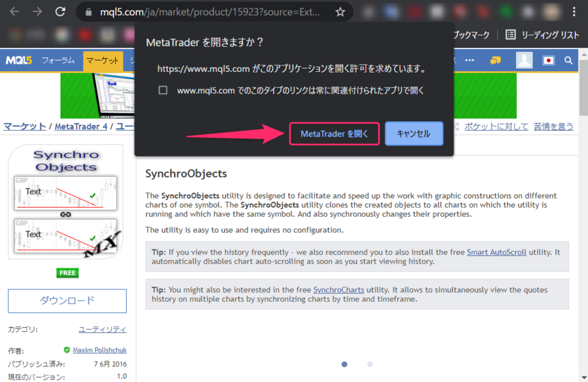Go back with the browser back arrow
588x382 pixels.
point(14,12)
